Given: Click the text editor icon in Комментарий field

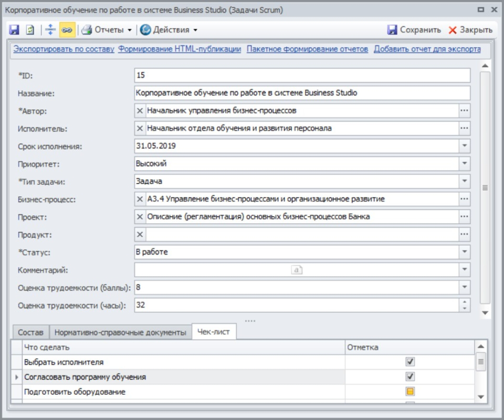Looking at the screenshot, I should 297,270.
